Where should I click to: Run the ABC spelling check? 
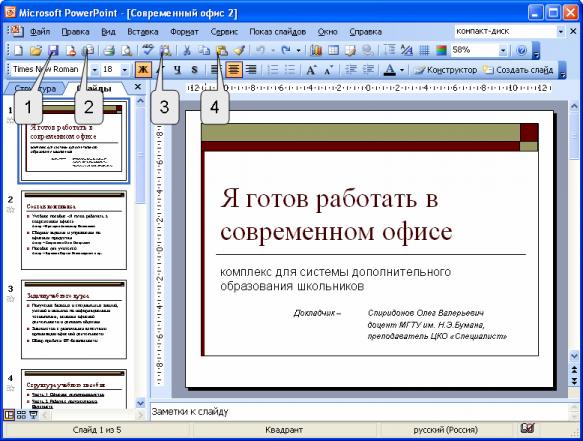pos(148,50)
